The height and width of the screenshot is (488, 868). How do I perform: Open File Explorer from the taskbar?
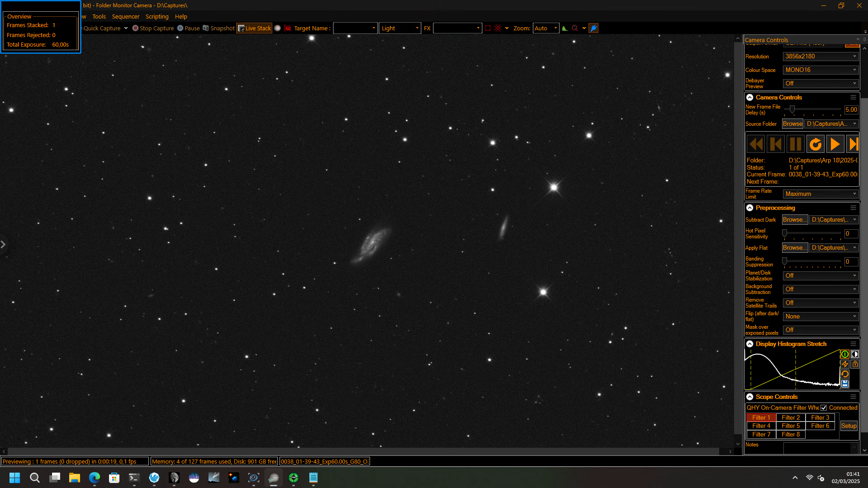coord(75,478)
